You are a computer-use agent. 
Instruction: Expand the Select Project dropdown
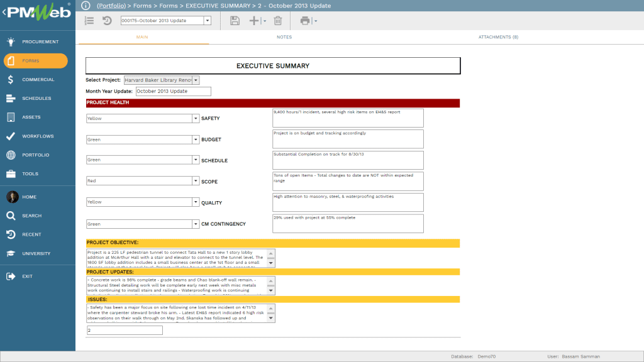196,80
